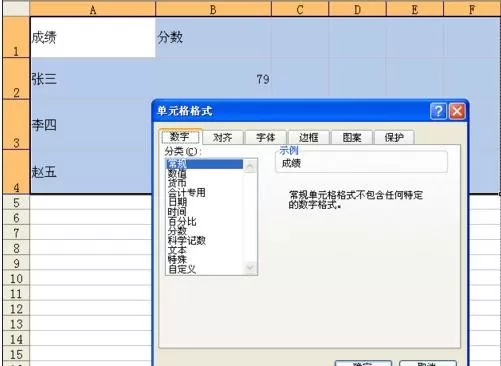
Task: Select 文本 category
Action: click(205, 250)
